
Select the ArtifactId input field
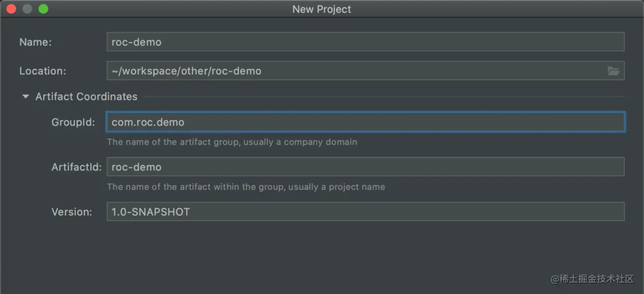pyautogui.click(x=365, y=167)
